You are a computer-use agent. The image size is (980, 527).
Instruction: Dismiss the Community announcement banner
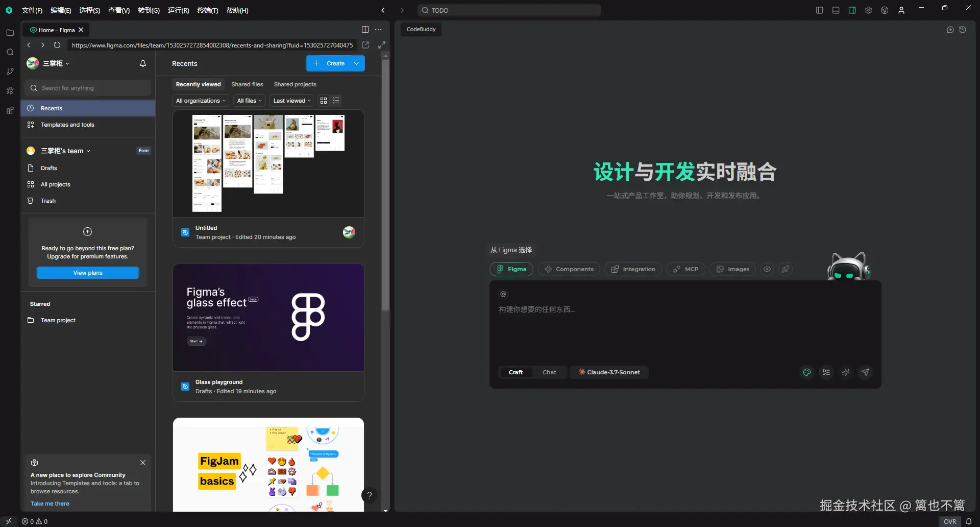click(x=143, y=463)
